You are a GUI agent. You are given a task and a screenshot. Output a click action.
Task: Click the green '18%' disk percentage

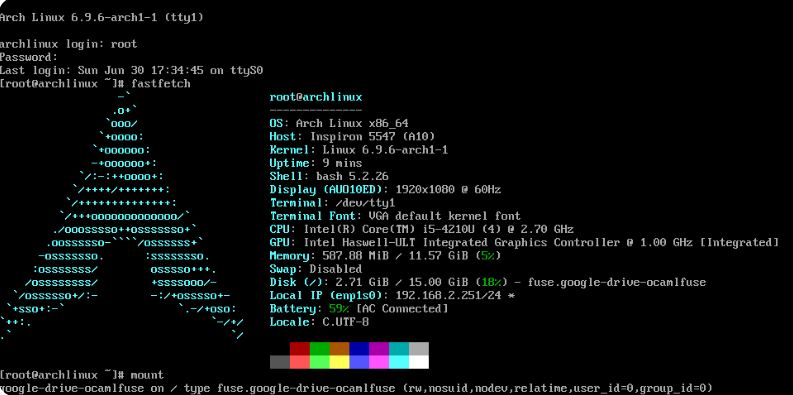pos(491,282)
